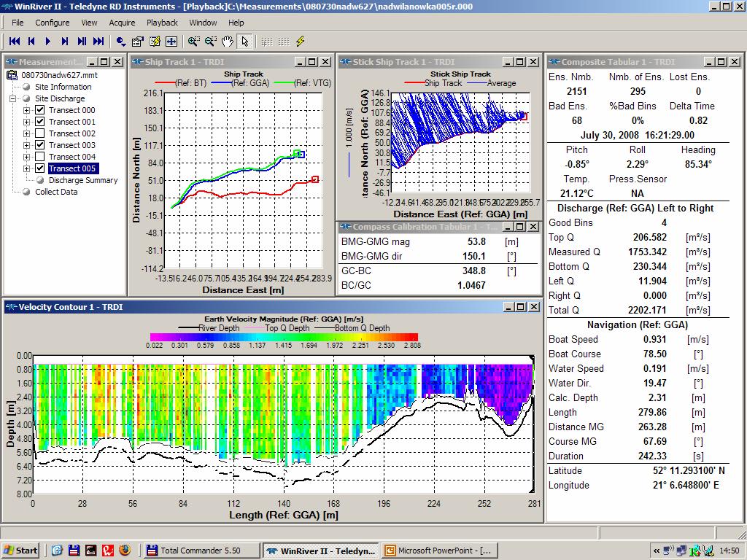The width and height of the screenshot is (747, 560).
Task: Open the Windows Start button
Action: coord(20,551)
